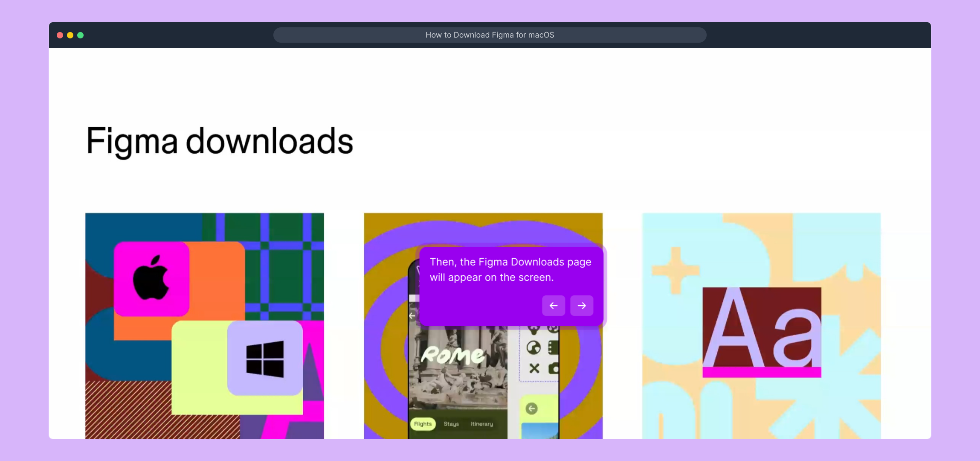Click the globe icon in the phone mockup

pyautogui.click(x=533, y=348)
